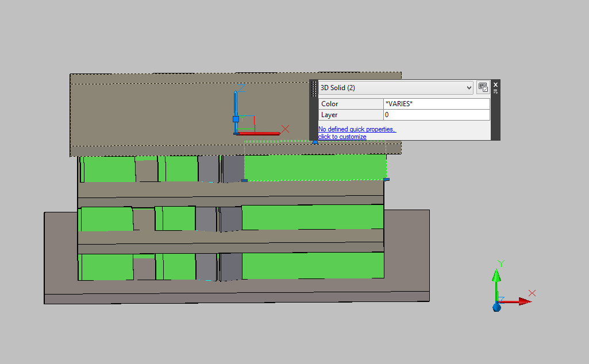The image size is (589, 364).
Task: Click the dotted drag grip of Quick Properties panel
Action: [314, 88]
